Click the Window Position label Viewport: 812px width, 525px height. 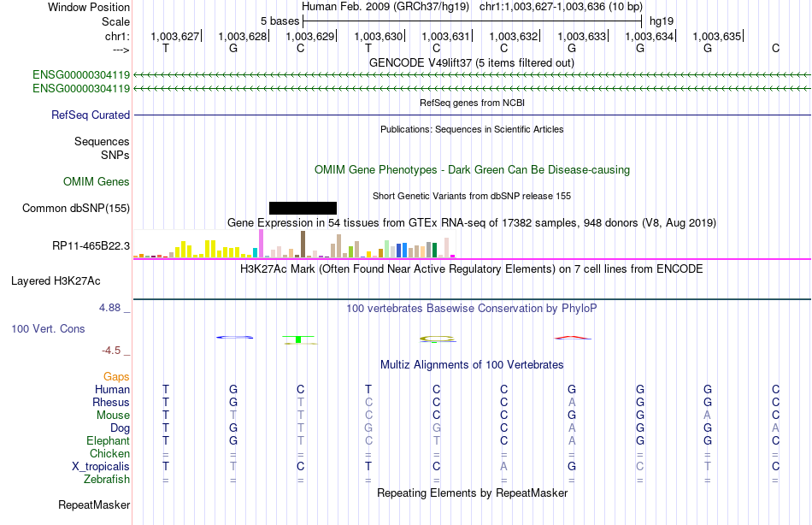[89, 7]
